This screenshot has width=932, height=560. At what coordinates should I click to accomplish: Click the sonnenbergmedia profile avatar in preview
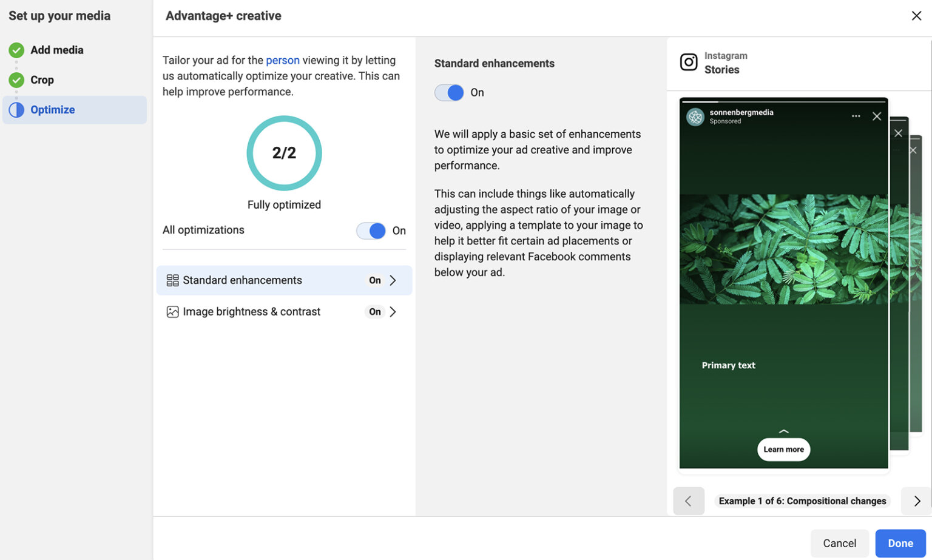point(695,116)
